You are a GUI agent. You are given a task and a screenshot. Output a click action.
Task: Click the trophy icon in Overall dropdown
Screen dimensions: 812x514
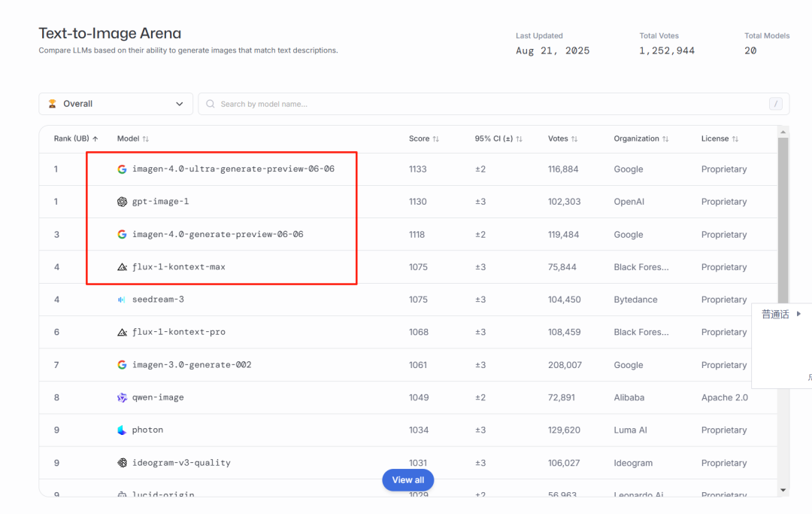tap(53, 104)
